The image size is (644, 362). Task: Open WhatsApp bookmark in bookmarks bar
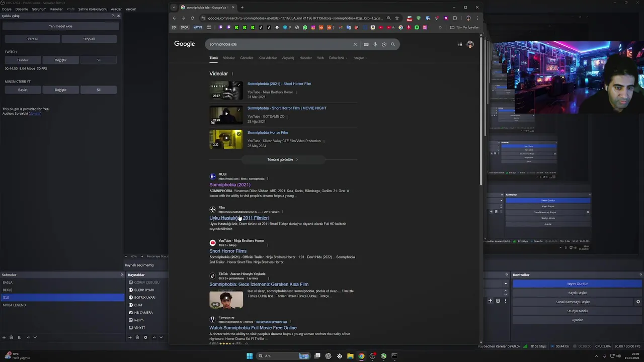[x=305, y=27]
